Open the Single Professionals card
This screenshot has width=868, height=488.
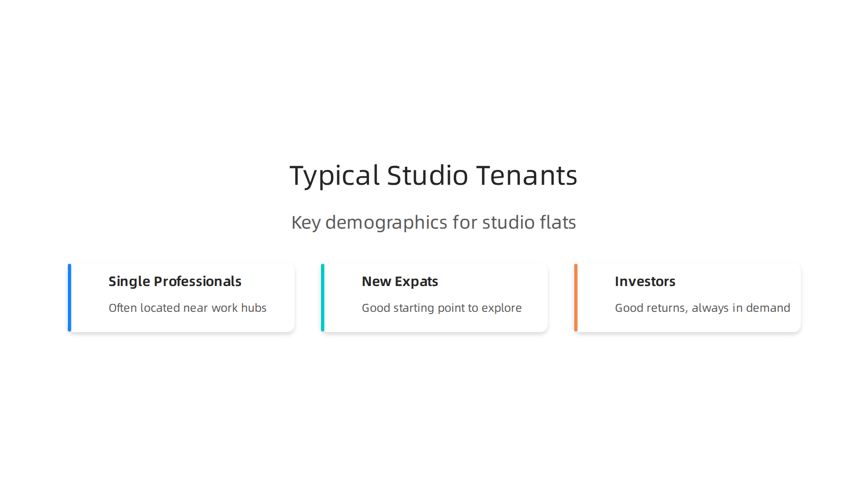click(181, 298)
